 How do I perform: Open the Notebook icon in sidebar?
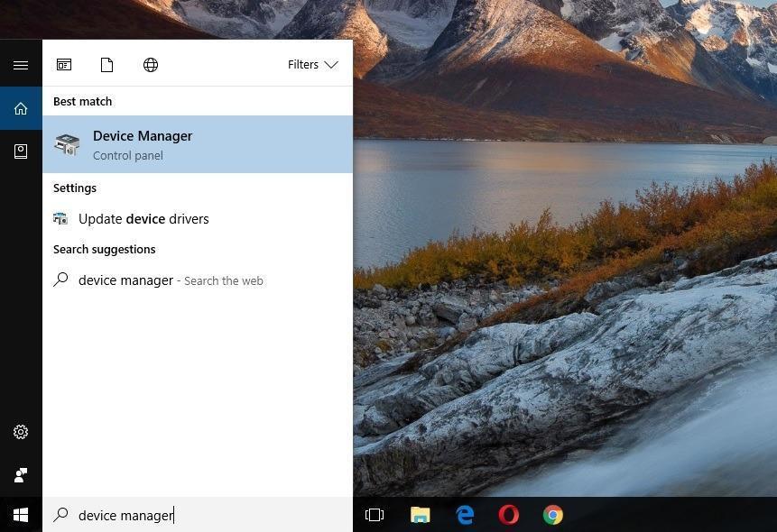click(21, 151)
